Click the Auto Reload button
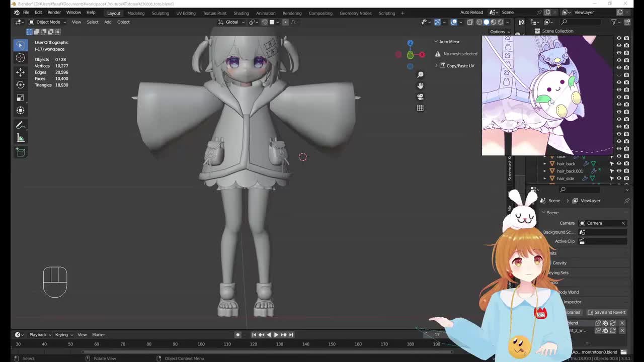This screenshot has width=644, height=362. point(471,12)
